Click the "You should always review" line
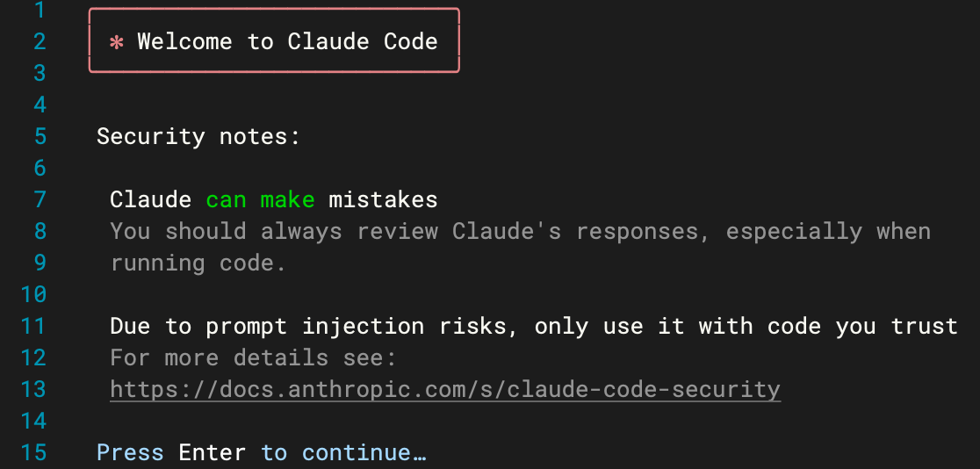Image resolution: width=980 pixels, height=469 pixels. coord(520,231)
